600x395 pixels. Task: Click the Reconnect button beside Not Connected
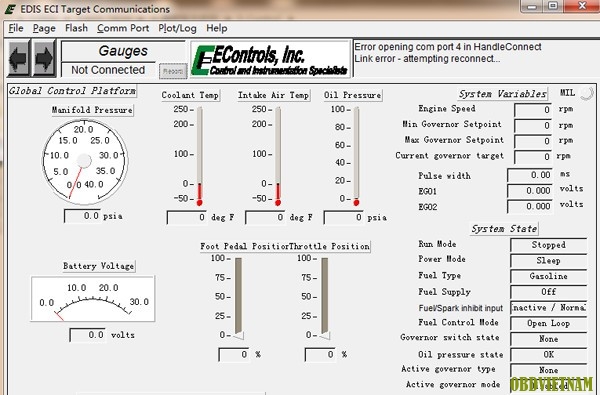pyautogui.click(x=173, y=71)
